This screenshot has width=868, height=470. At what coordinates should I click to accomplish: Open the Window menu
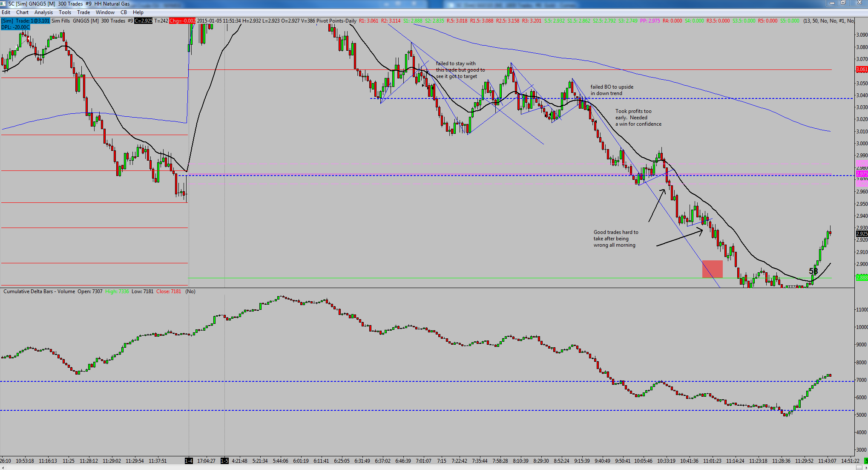tap(105, 12)
